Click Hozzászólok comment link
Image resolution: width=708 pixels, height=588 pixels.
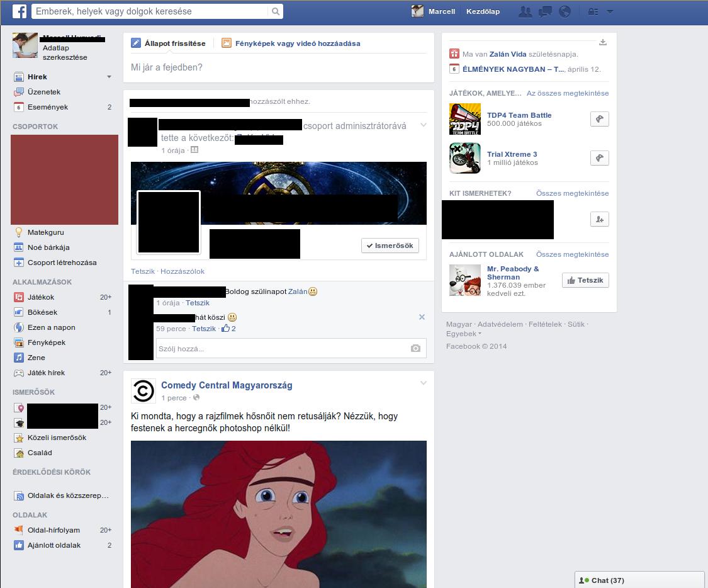point(183,271)
